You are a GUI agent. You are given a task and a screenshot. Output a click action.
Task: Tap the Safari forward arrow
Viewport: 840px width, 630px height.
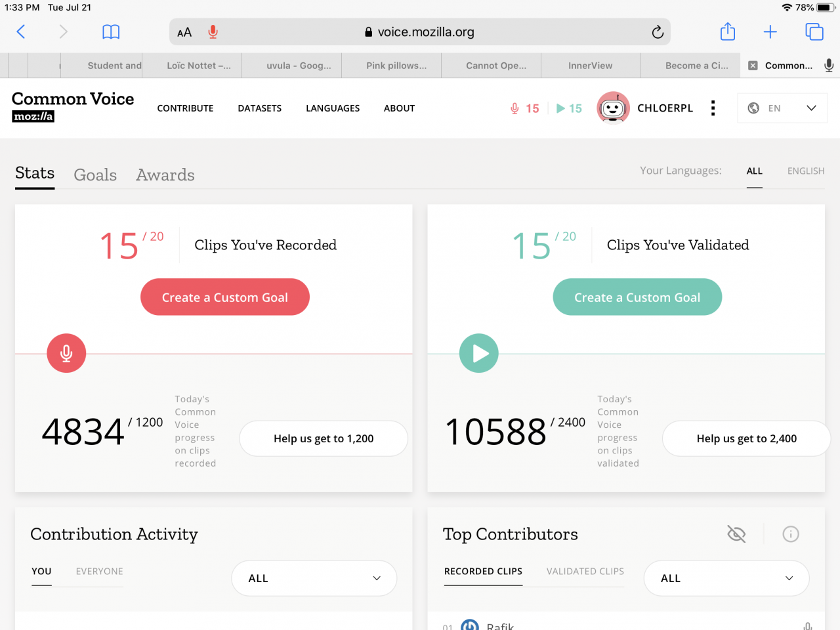(x=63, y=31)
